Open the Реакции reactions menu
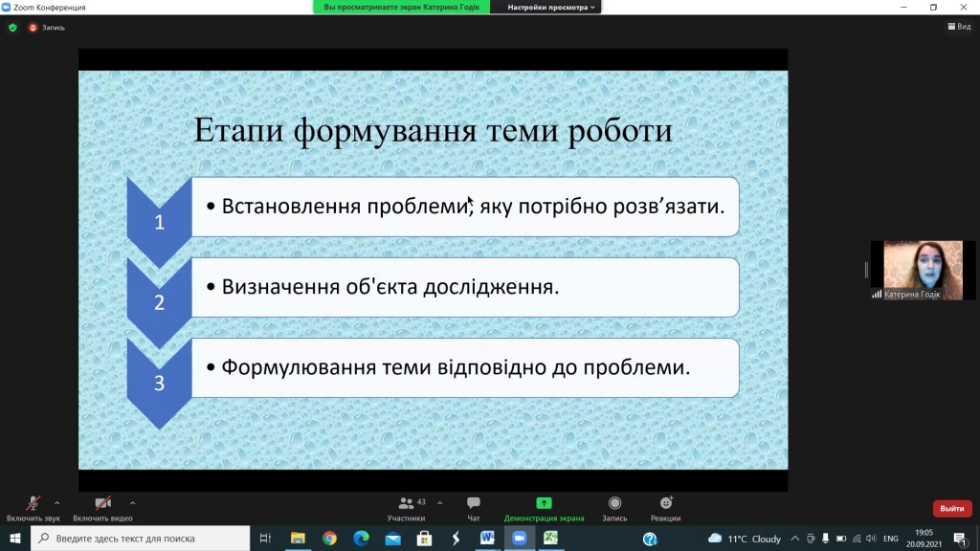 click(x=666, y=503)
